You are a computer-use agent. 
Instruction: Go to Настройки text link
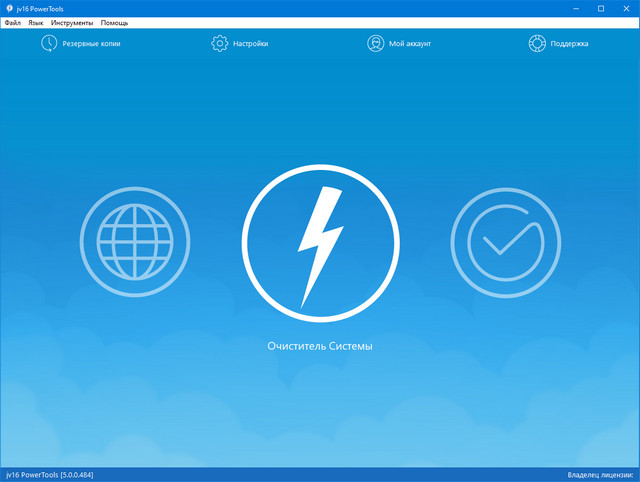point(251,44)
